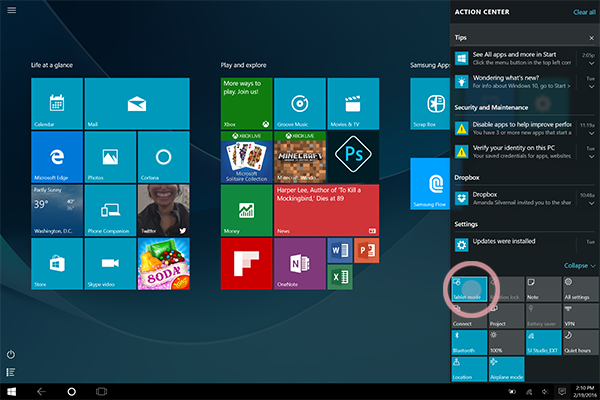Open the Calendar tile
Screen dimensions: 600x400
(57, 103)
